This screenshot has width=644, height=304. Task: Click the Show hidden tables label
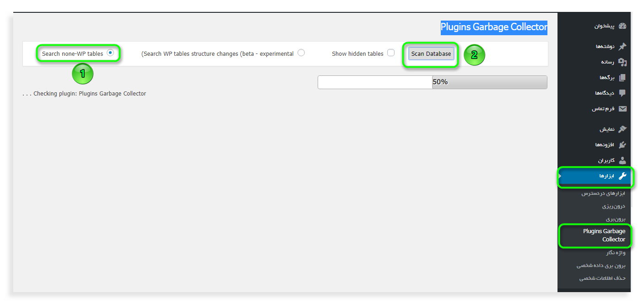pyautogui.click(x=357, y=53)
